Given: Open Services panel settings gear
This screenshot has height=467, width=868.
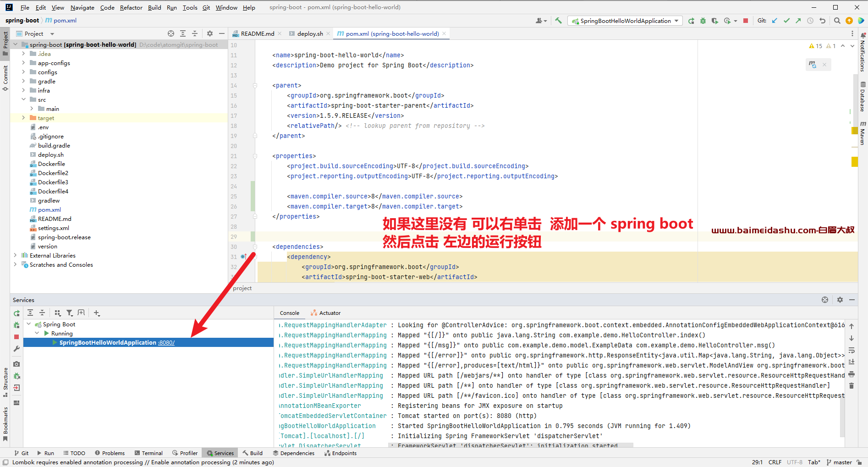Looking at the screenshot, I should (x=840, y=300).
